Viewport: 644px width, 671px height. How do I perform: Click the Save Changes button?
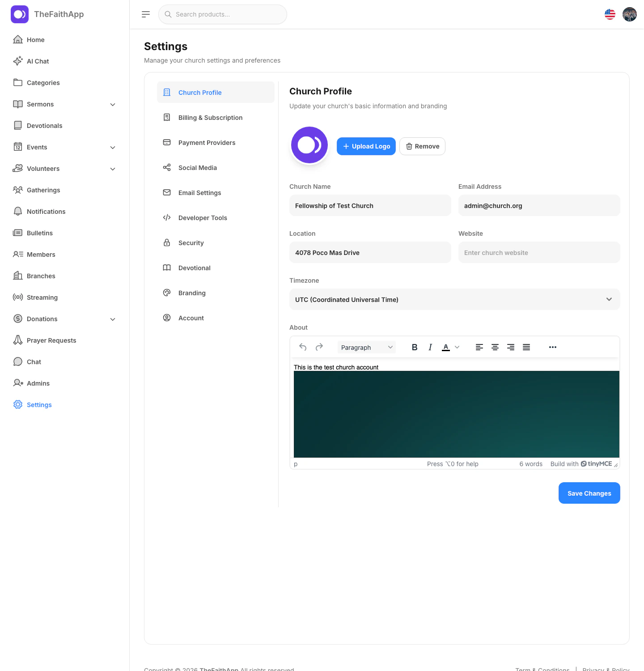pyautogui.click(x=589, y=493)
